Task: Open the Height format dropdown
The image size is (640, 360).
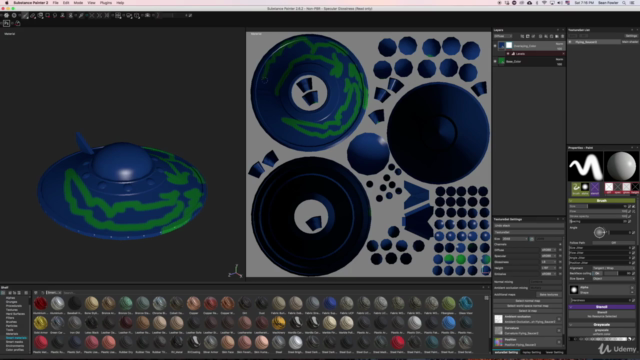Action: (x=549, y=268)
